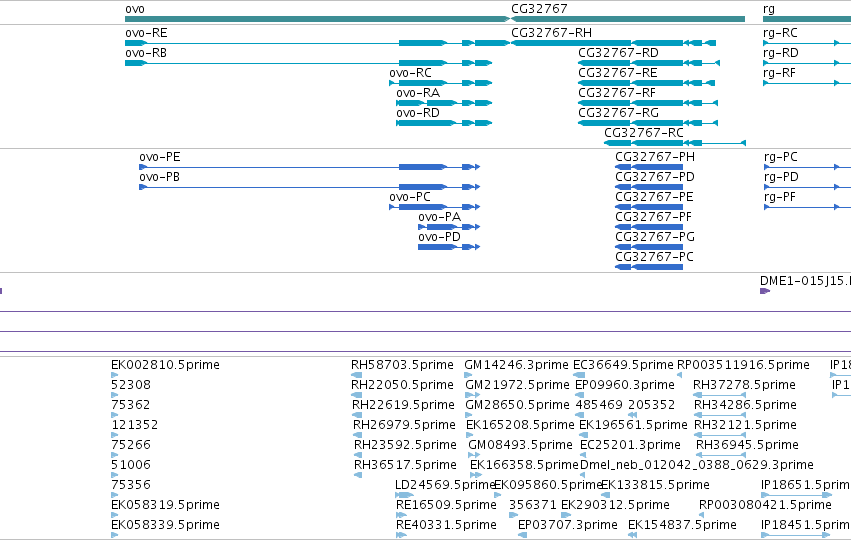Select the ovo gene span bar

(x=317, y=19)
